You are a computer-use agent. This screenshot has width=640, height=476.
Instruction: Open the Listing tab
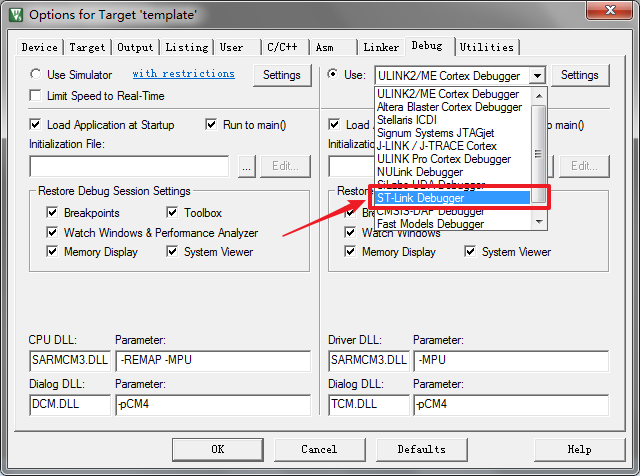(x=187, y=47)
